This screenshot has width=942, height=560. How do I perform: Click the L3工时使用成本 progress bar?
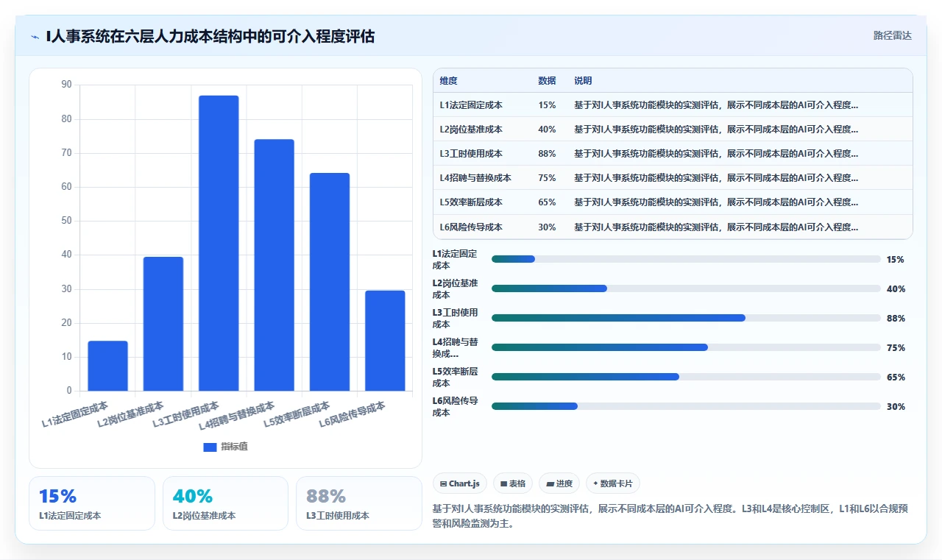(686, 318)
